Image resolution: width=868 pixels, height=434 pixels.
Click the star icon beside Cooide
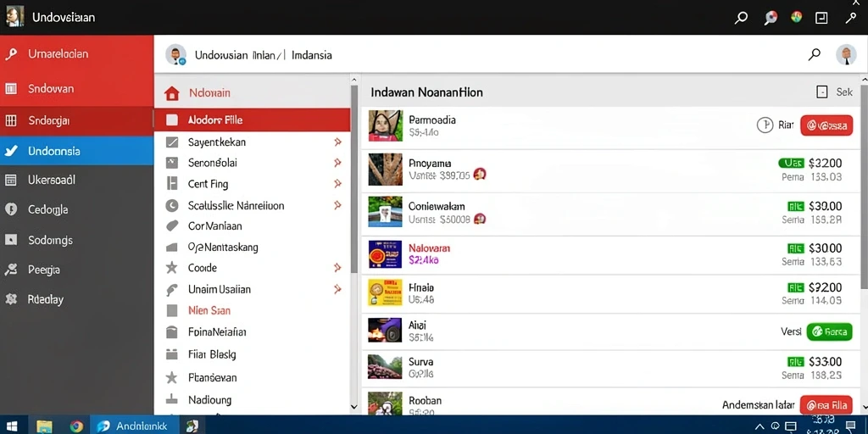pyautogui.click(x=172, y=268)
